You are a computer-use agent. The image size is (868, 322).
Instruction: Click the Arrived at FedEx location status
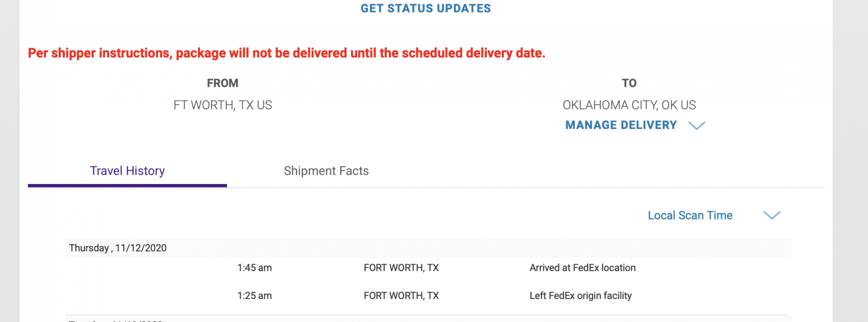tap(582, 268)
